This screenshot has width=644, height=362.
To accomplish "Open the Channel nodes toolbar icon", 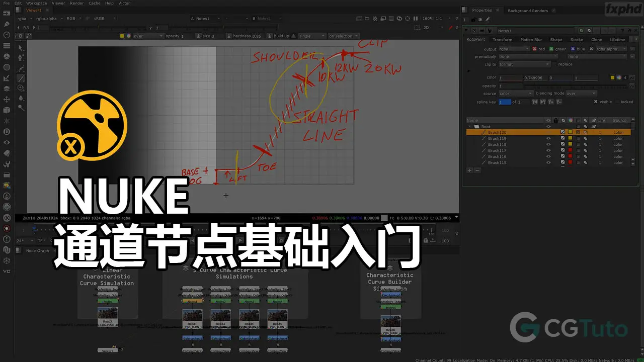I will [7, 46].
